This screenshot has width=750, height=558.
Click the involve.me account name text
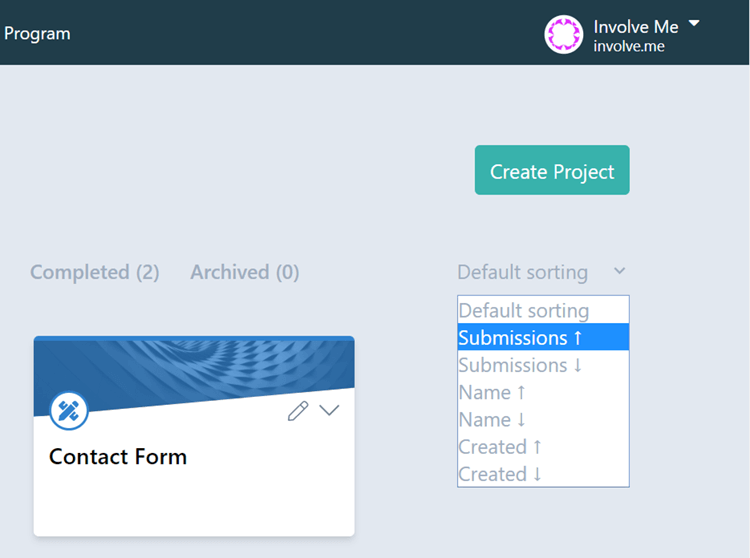point(629,46)
